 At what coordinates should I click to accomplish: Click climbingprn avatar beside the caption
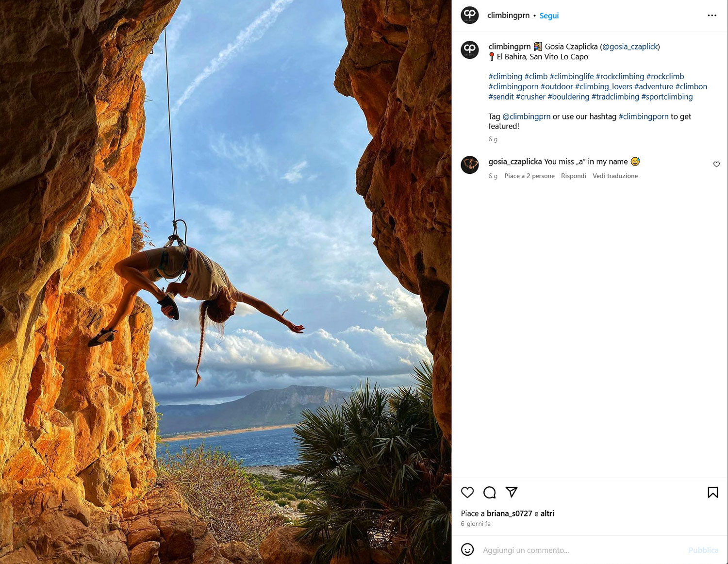(x=469, y=50)
